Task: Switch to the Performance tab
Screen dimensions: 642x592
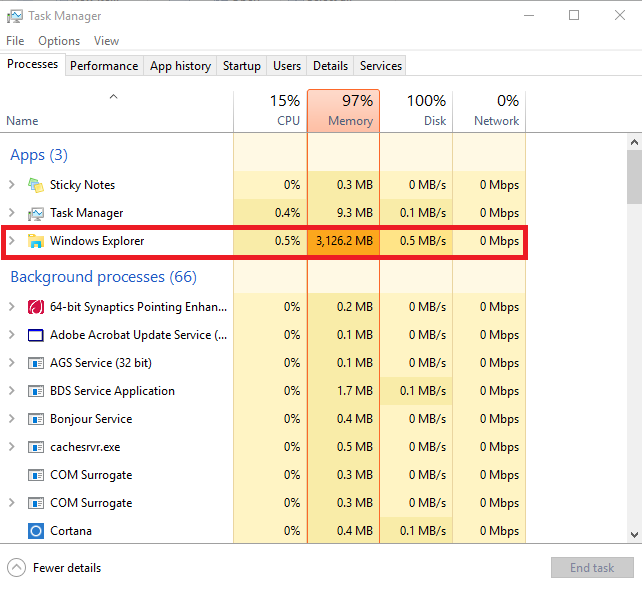Action: tap(104, 66)
